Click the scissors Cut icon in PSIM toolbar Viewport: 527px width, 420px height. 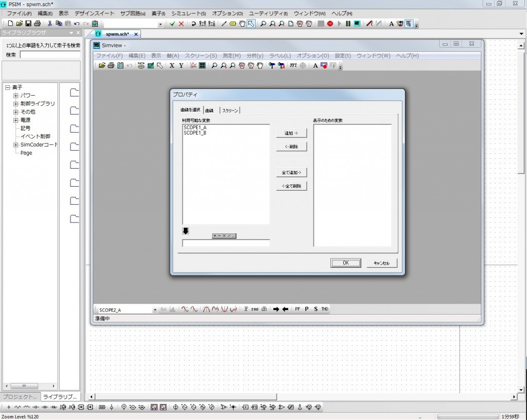pos(50,24)
